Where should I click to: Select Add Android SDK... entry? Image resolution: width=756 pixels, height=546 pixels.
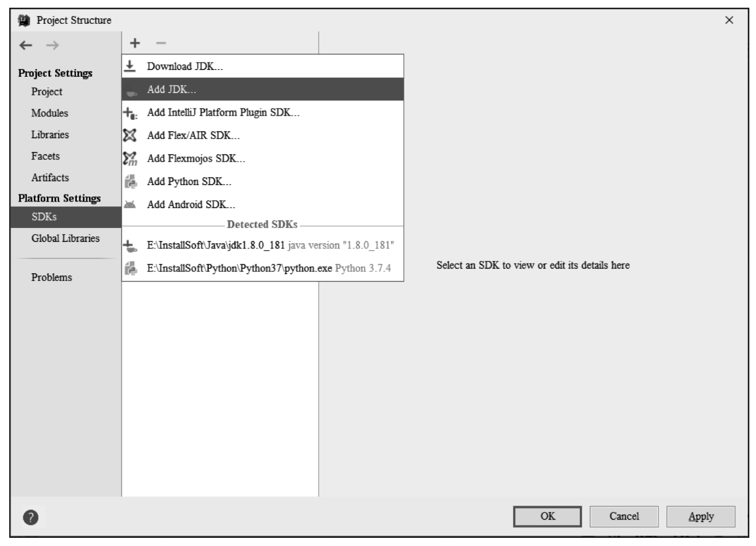click(x=263, y=205)
